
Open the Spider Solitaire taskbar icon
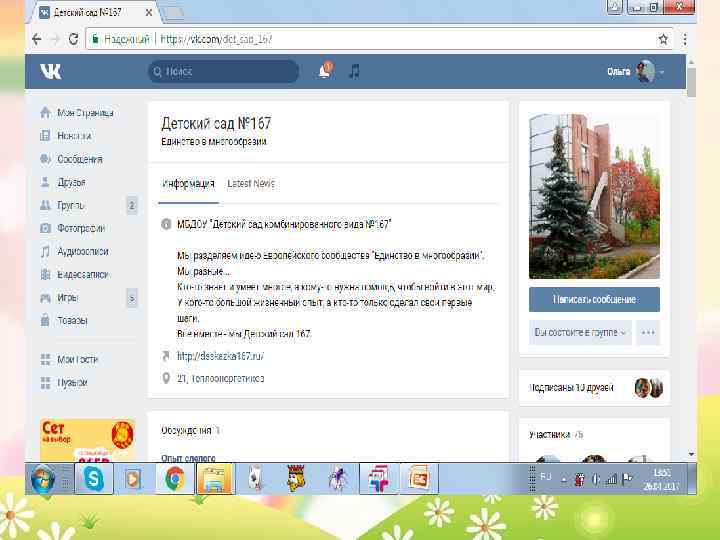click(x=338, y=479)
